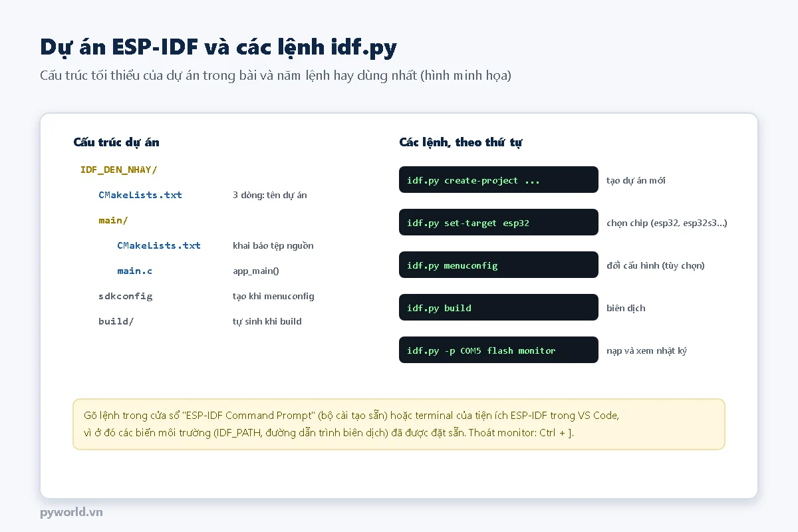This screenshot has width=798, height=532.
Task: Click the "idf.py -p COM5 flash monitor" command box
Action: pos(499,350)
